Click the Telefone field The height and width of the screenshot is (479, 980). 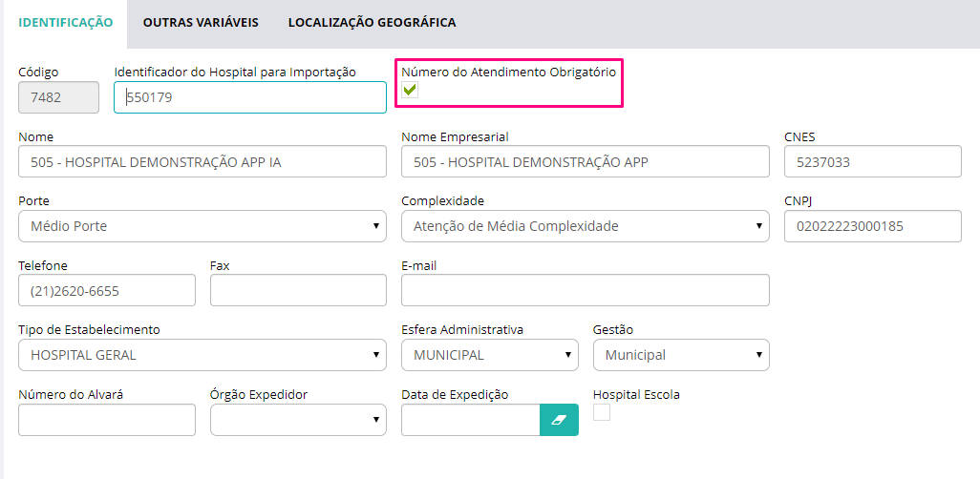click(107, 290)
